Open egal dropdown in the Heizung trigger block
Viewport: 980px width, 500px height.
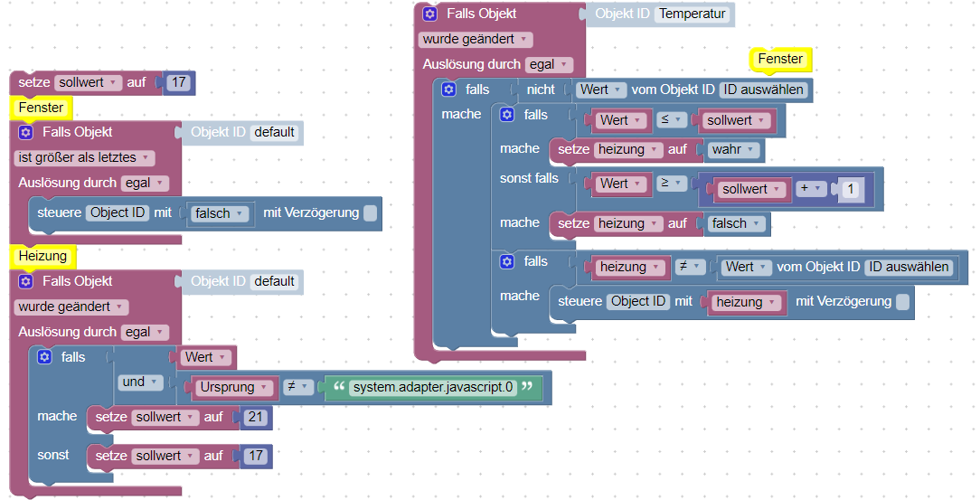pyautogui.click(x=145, y=332)
